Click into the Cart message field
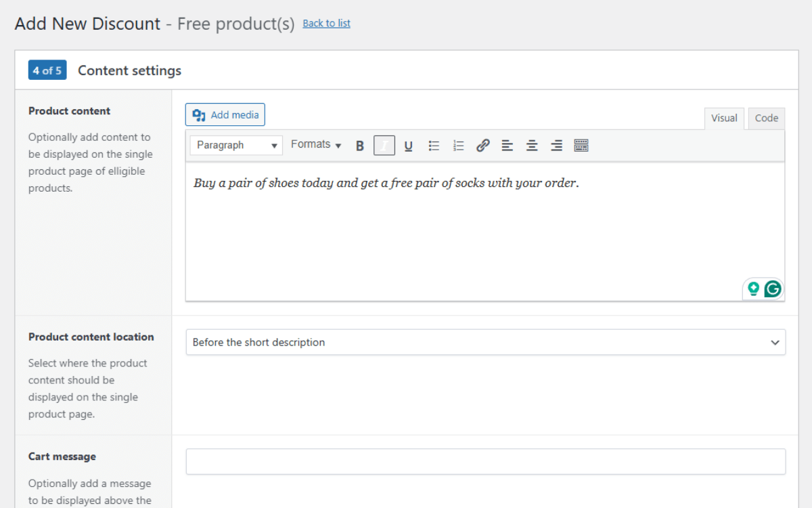The image size is (812, 508). (485, 462)
